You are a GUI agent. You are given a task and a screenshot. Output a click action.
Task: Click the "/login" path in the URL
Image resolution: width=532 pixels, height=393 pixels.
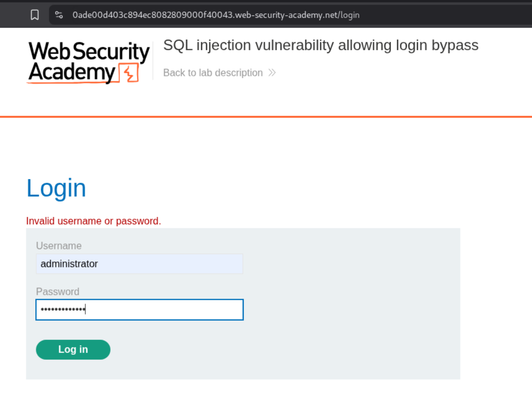click(350, 15)
